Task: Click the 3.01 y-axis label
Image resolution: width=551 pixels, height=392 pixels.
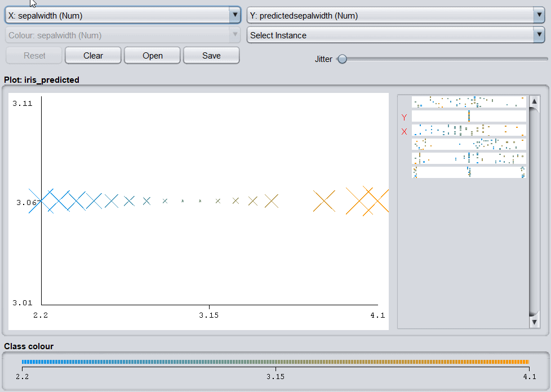Action: pos(23,303)
